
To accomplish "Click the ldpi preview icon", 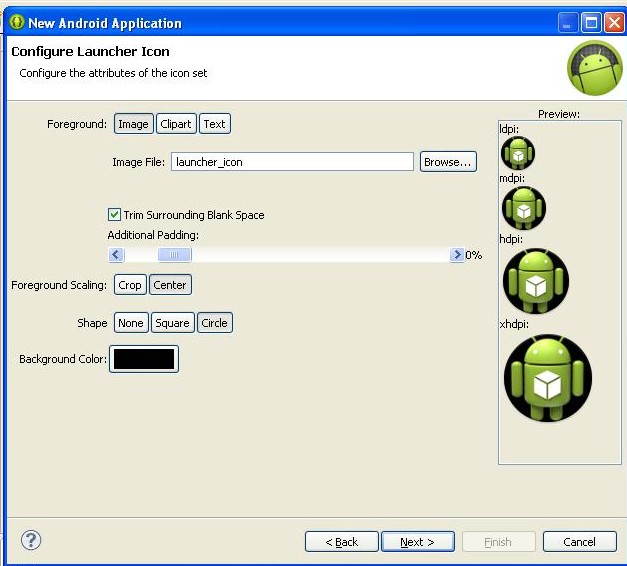I will 518,153.
